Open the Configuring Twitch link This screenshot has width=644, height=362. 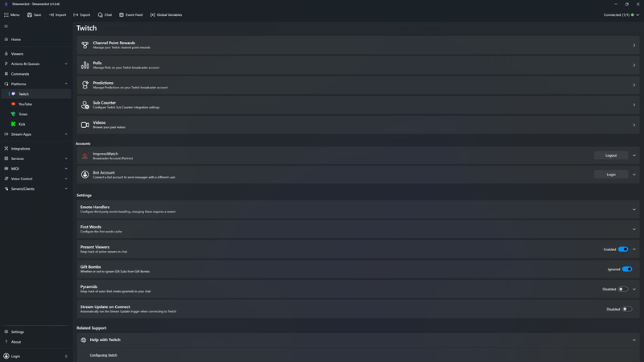pos(104,355)
